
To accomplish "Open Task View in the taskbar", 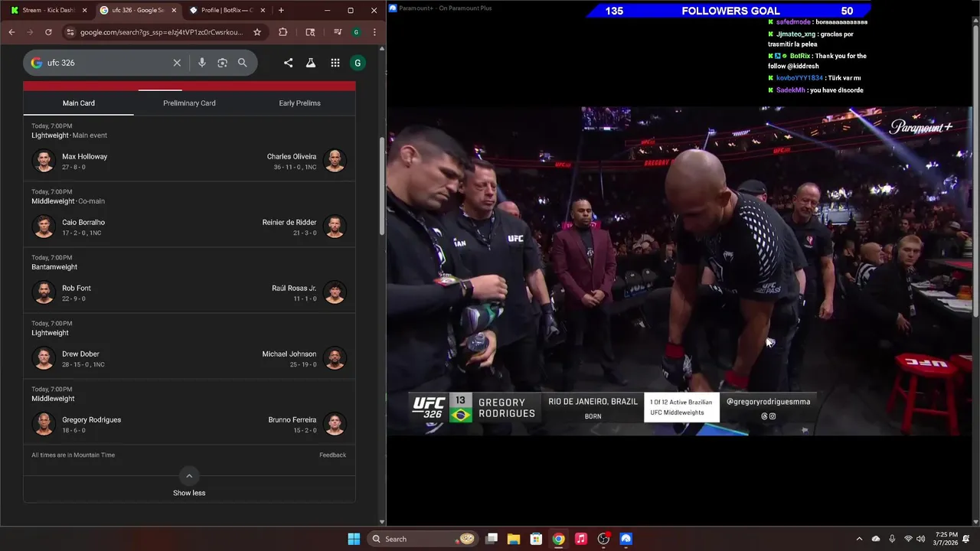I will coord(492,539).
